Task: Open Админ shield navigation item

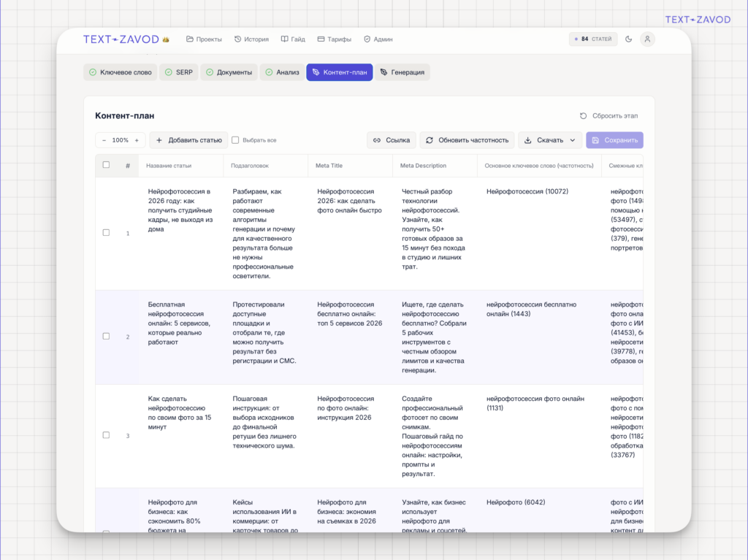Action: [378, 39]
